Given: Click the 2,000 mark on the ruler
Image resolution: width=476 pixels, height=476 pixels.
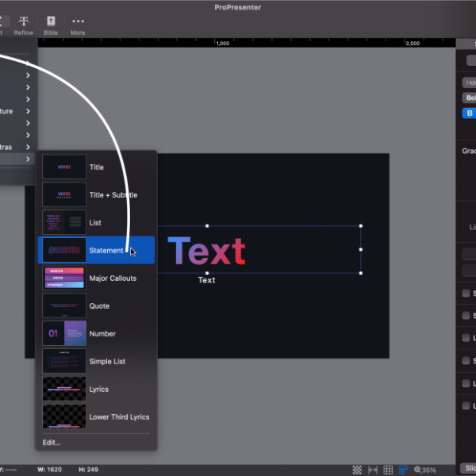Looking at the screenshot, I should (413, 44).
